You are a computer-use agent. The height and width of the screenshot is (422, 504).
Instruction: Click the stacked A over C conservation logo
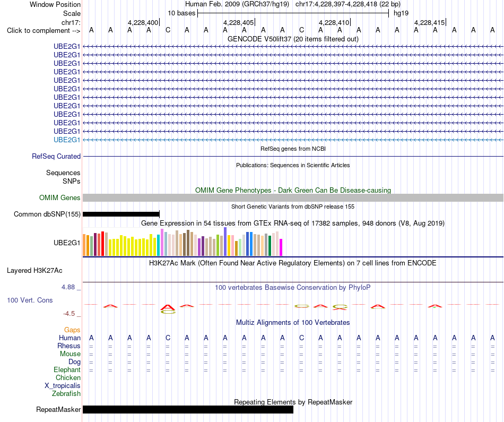coord(168,309)
